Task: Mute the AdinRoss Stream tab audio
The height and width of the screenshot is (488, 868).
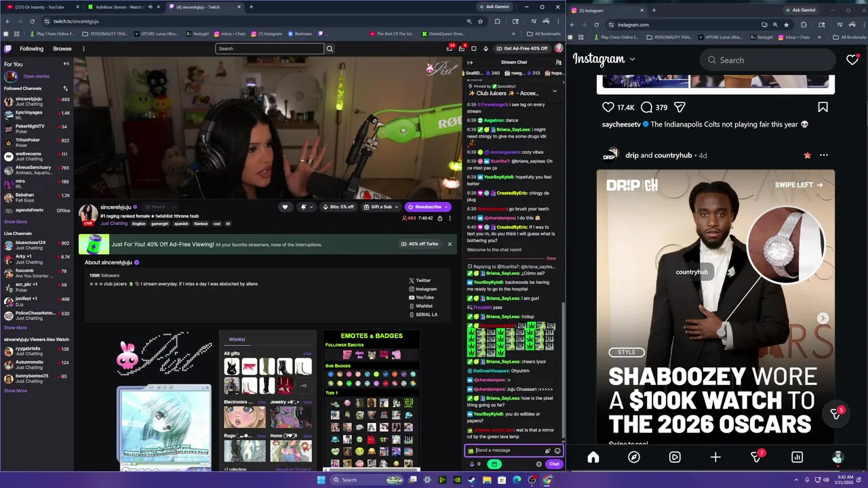Action: 150,7
